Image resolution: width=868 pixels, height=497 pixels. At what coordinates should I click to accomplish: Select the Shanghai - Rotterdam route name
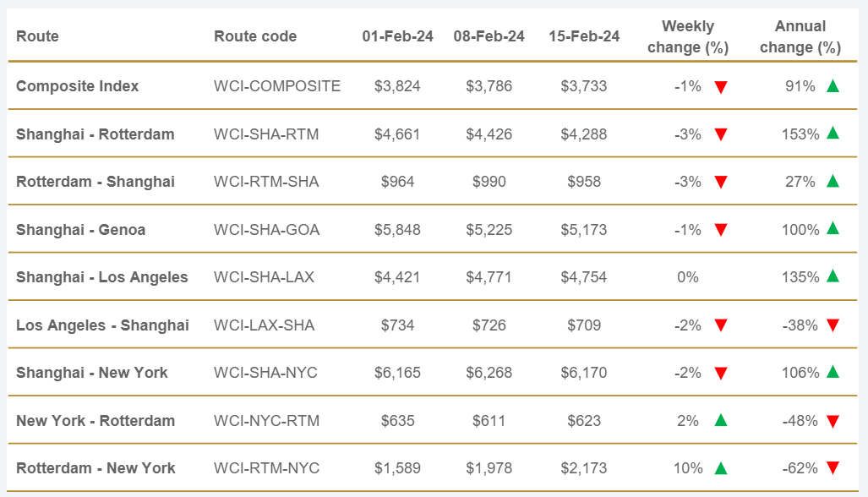click(96, 134)
